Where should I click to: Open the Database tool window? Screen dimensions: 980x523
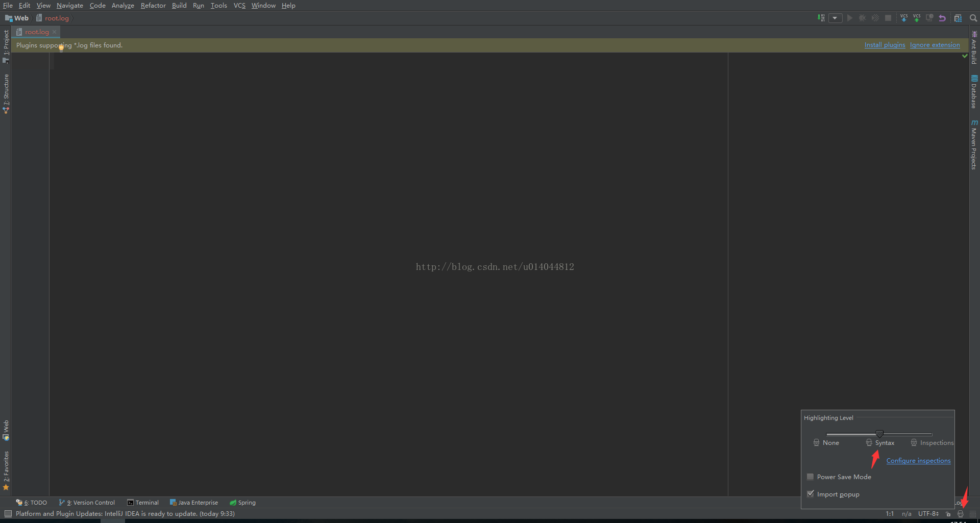click(974, 92)
